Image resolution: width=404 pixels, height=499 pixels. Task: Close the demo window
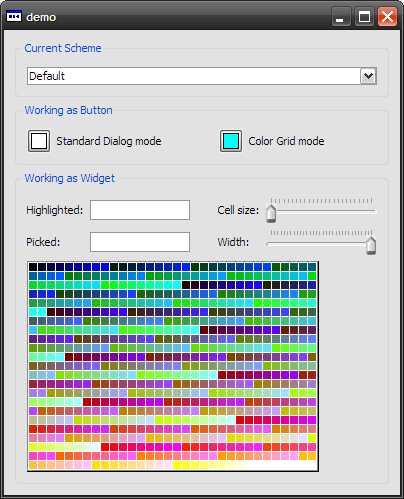(x=387, y=17)
